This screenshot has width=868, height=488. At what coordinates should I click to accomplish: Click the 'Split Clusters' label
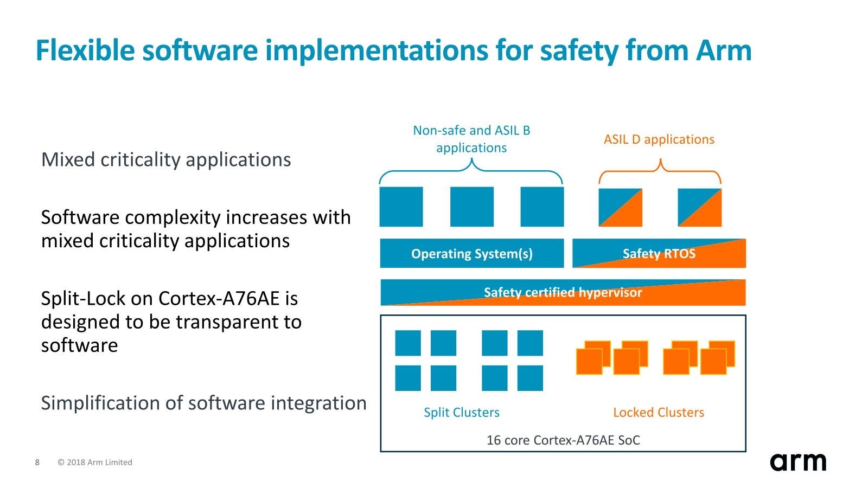coord(462,413)
